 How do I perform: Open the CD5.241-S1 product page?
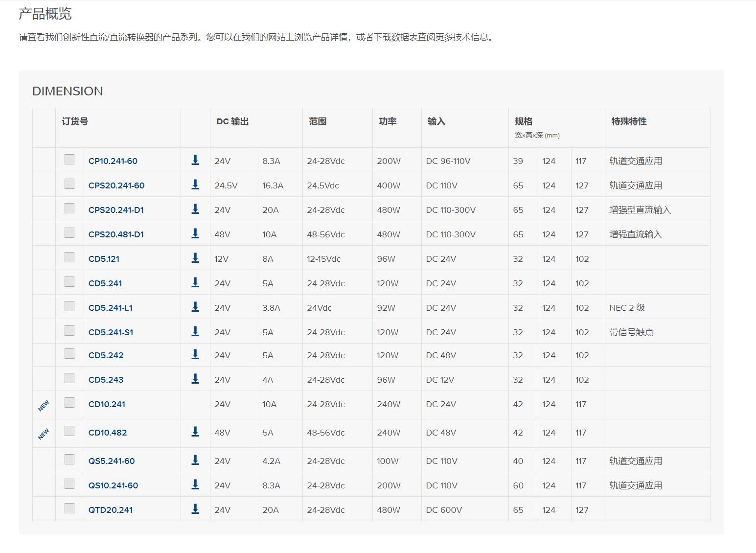pos(111,332)
